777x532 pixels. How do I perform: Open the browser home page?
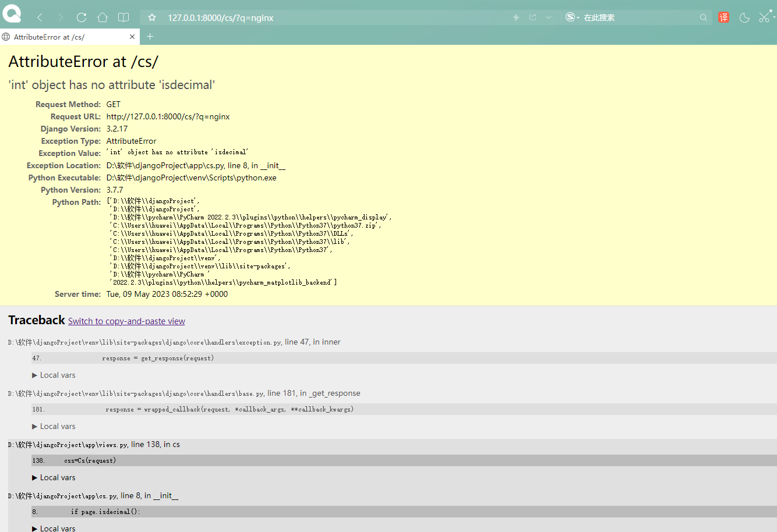pos(103,17)
